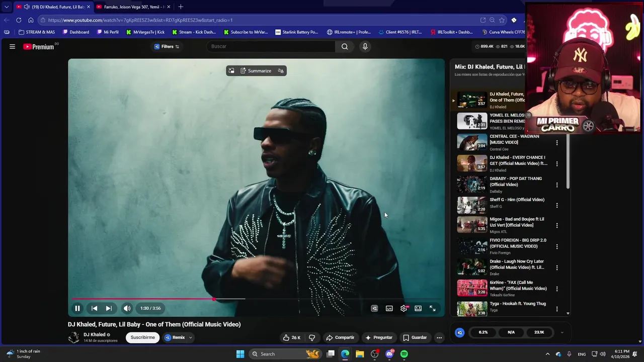Image resolution: width=644 pixels, height=362 pixels.
Task: Like the video with 26 K likes
Action: [x=292, y=337]
